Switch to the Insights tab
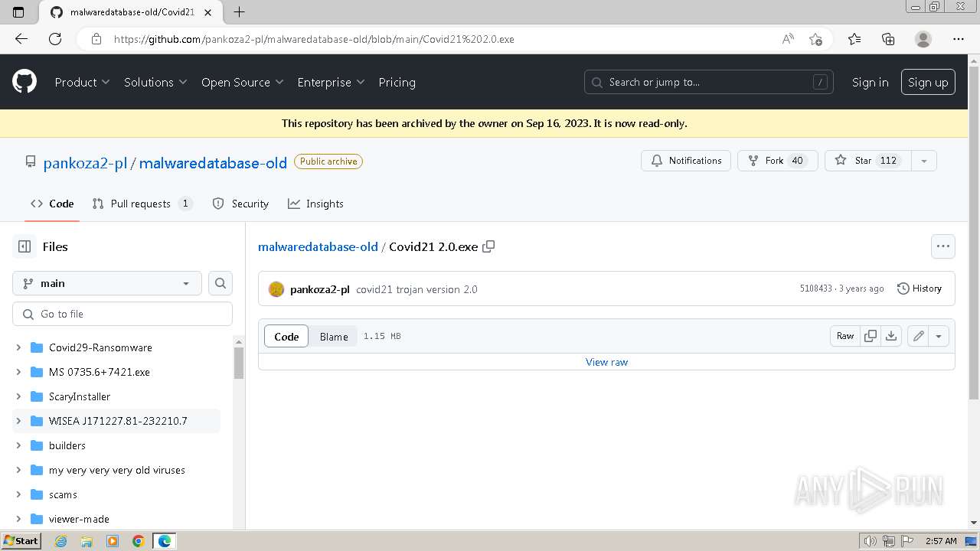The width and height of the screenshot is (980, 551). [315, 204]
